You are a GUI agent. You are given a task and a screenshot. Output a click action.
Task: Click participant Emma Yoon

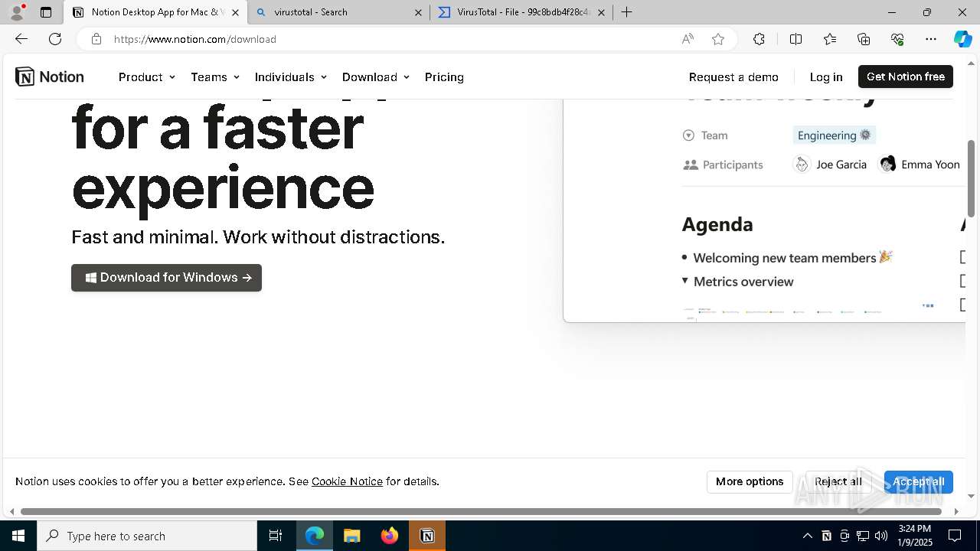920,165
